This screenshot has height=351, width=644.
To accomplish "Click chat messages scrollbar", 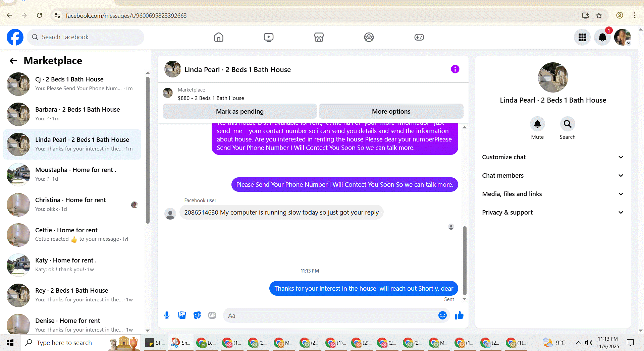I will tap(465, 260).
